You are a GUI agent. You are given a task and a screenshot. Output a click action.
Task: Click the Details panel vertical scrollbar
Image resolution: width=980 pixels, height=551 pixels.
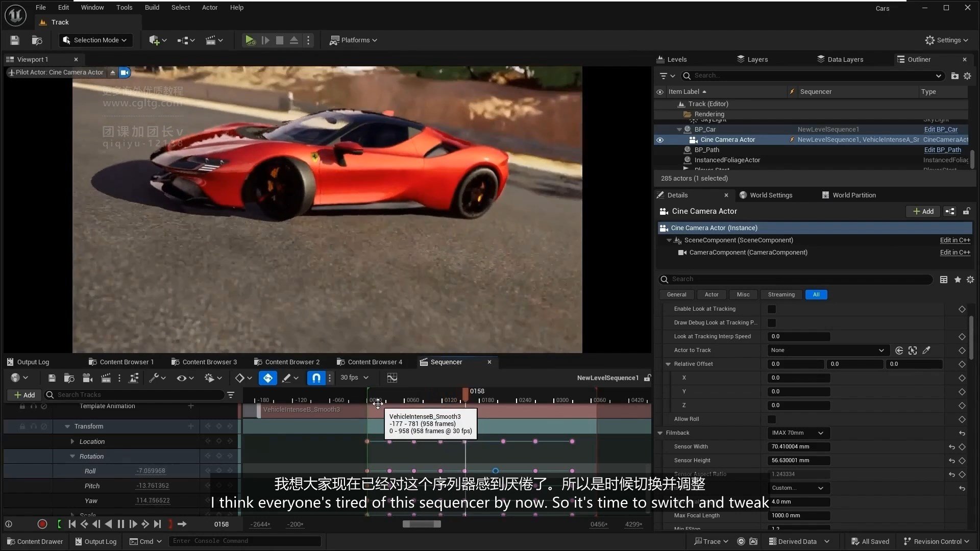[x=971, y=337]
